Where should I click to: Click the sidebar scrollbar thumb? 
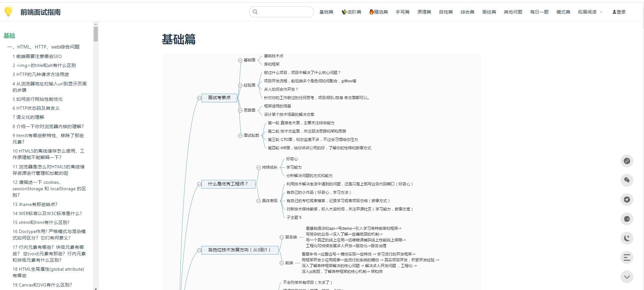(96, 34)
